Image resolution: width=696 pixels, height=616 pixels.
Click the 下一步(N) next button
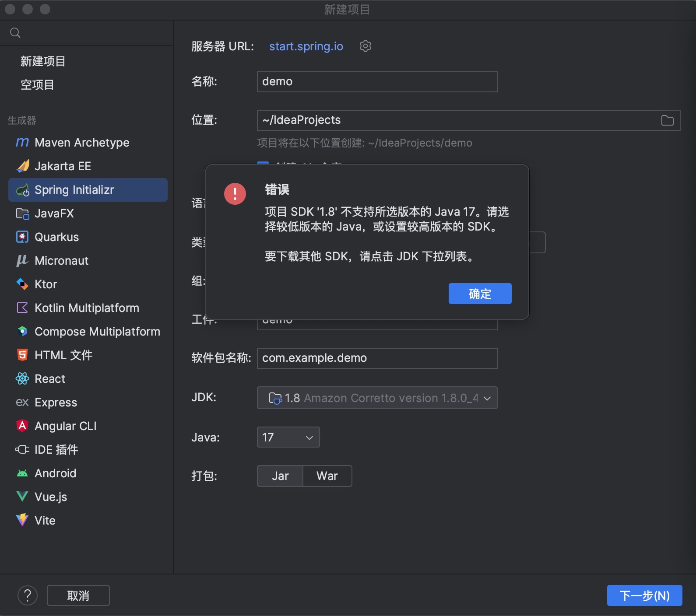[645, 595]
